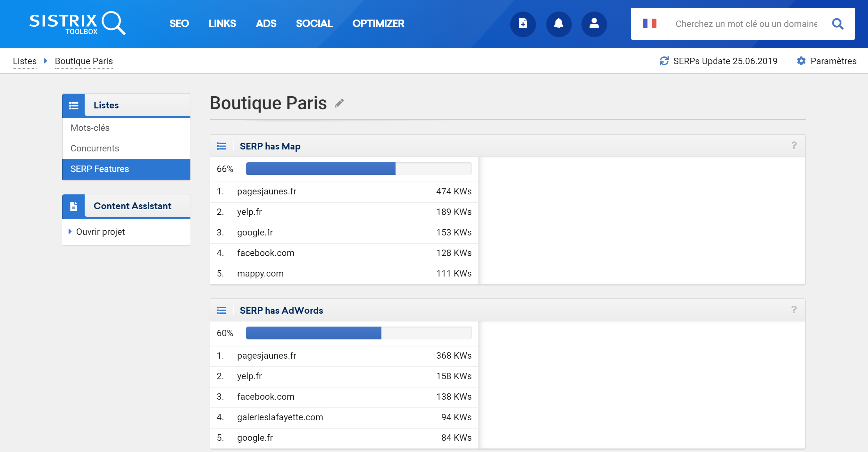
Task: Select google.fr with 153 KWs
Action: (344, 233)
